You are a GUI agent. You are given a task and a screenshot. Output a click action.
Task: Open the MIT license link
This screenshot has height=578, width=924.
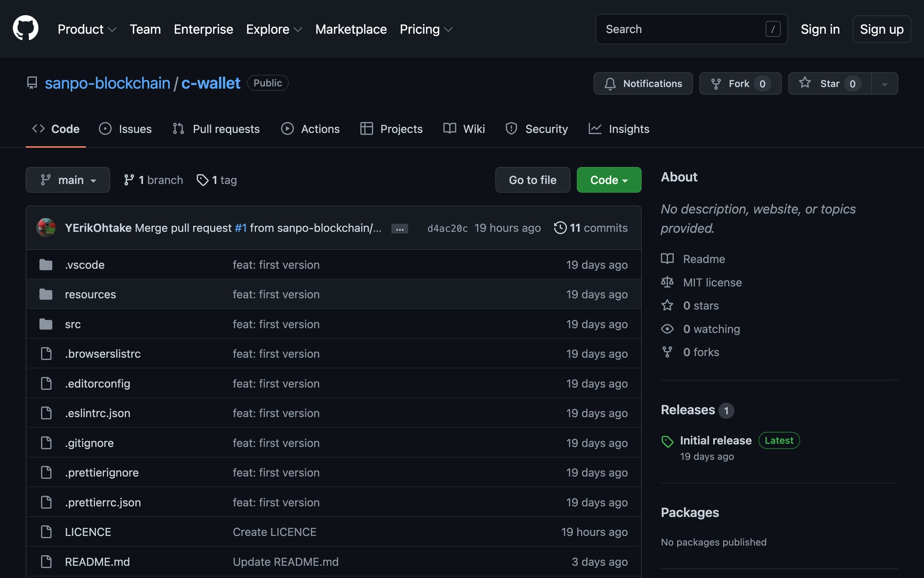pyautogui.click(x=702, y=282)
